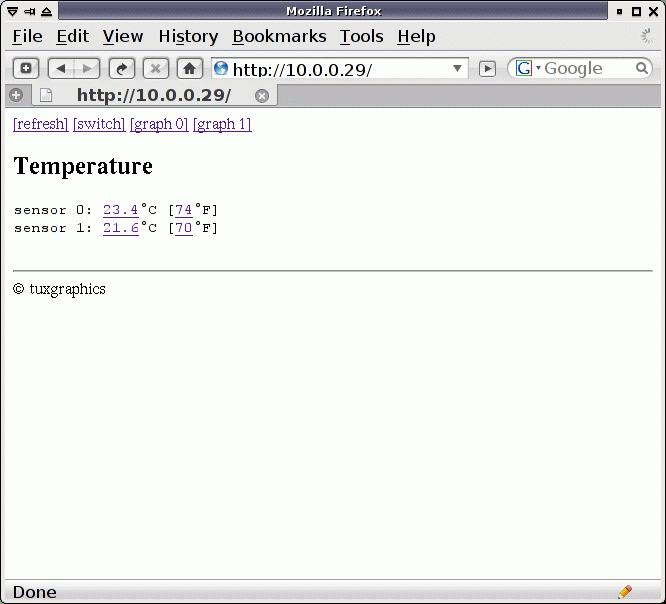Click the 23.4 sensor 0 Celsius link
This screenshot has height=604, width=666.
tap(121, 210)
